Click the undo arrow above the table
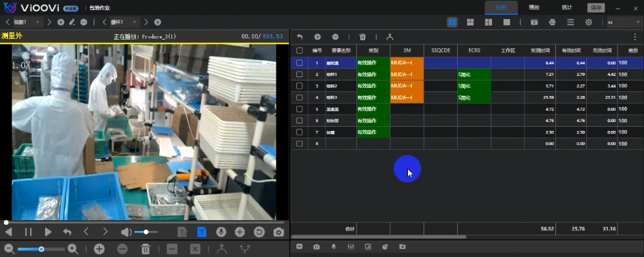Viewport: 644px width, 257px height. (299, 37)
